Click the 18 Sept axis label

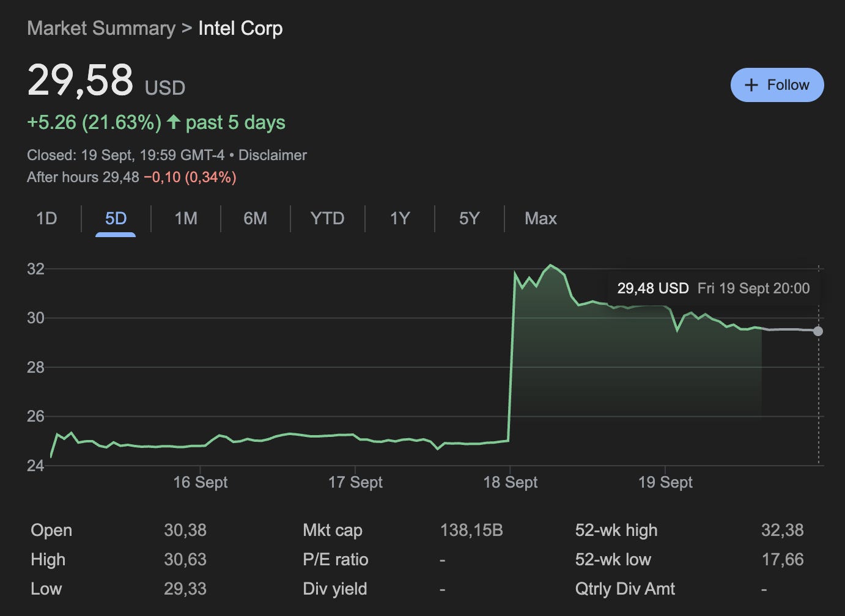tap(510, 482)
